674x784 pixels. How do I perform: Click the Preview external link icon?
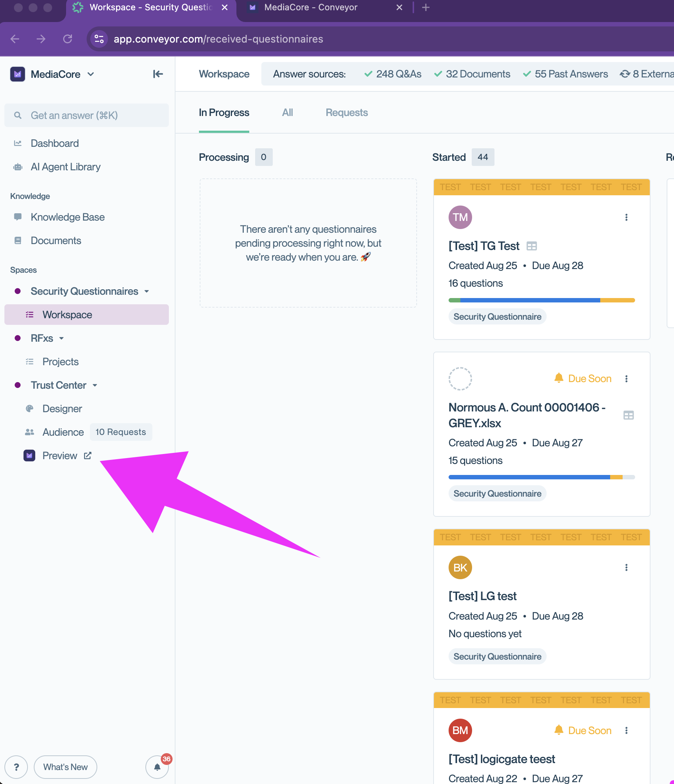coord(87,455)
